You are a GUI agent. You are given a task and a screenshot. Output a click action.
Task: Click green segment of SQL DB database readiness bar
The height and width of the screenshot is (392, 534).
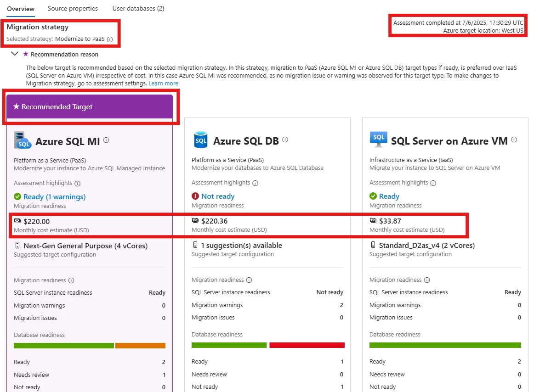pos(229,345)
